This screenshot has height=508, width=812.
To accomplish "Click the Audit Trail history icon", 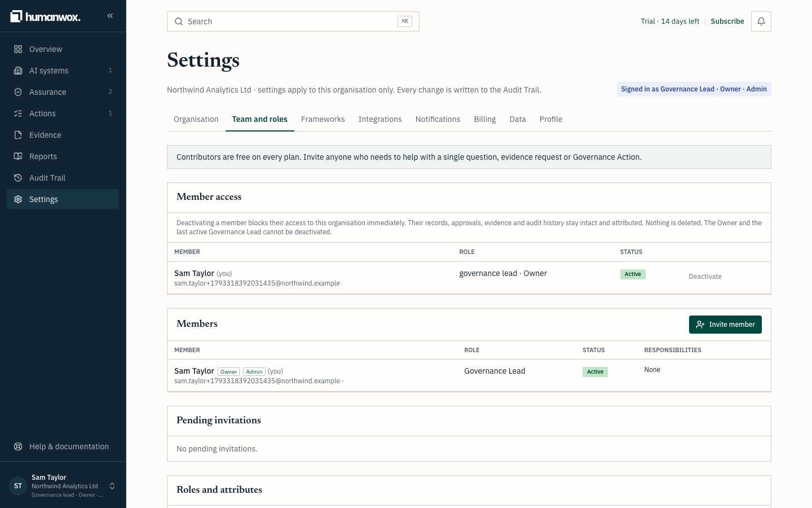I will tap(18, 178).
